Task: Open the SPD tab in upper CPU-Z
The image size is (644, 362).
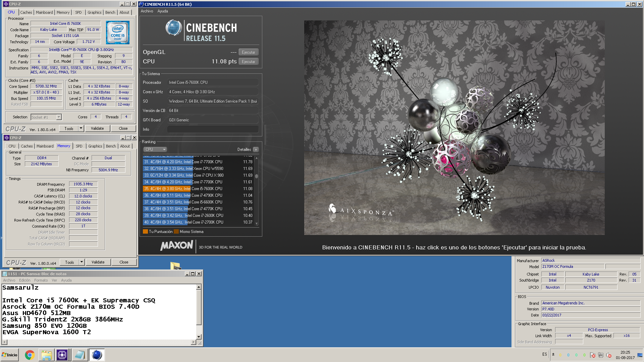Action: point(78,12)
